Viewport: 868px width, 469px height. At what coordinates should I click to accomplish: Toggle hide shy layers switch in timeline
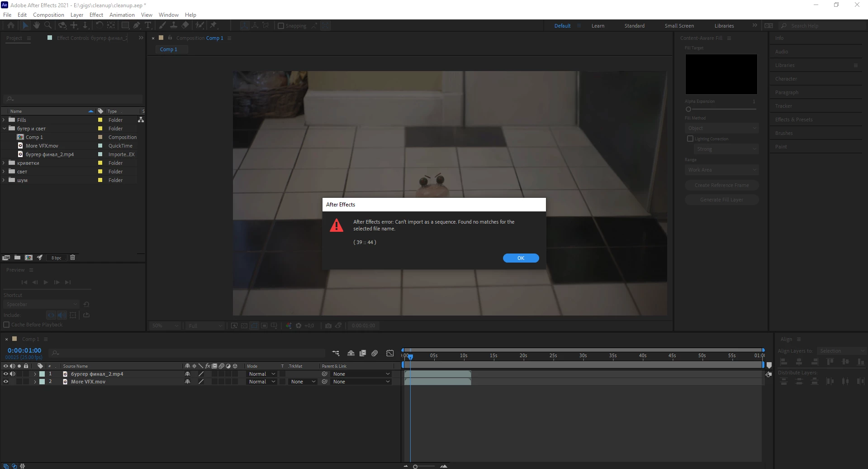(x=351, y=353)
